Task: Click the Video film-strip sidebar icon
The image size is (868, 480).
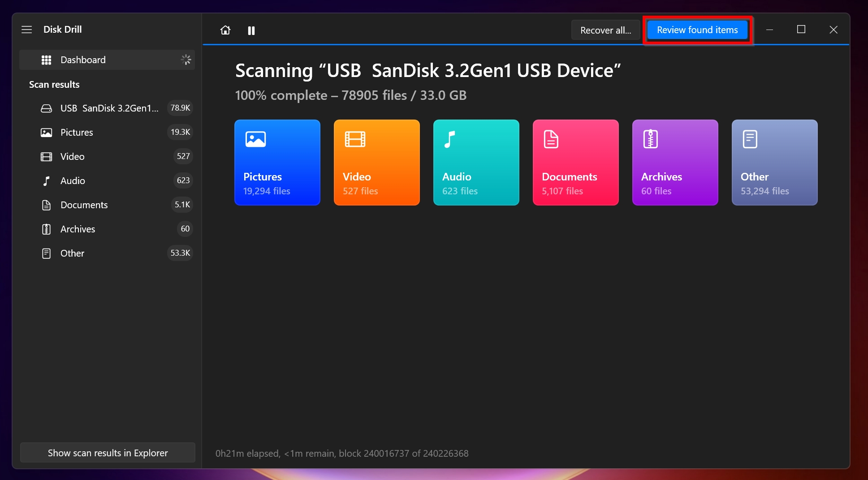Action: [x=46, y=157]
